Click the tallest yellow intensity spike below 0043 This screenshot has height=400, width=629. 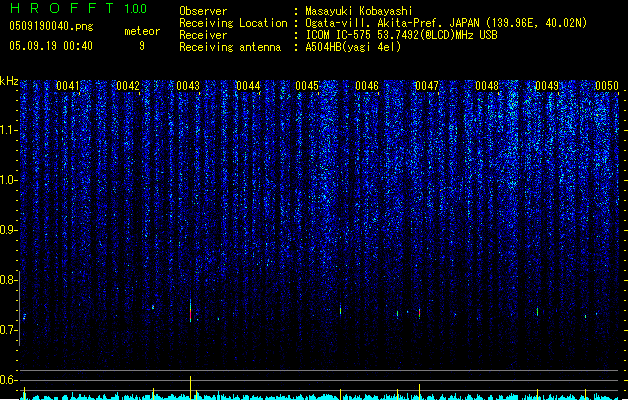coord(191,388)
